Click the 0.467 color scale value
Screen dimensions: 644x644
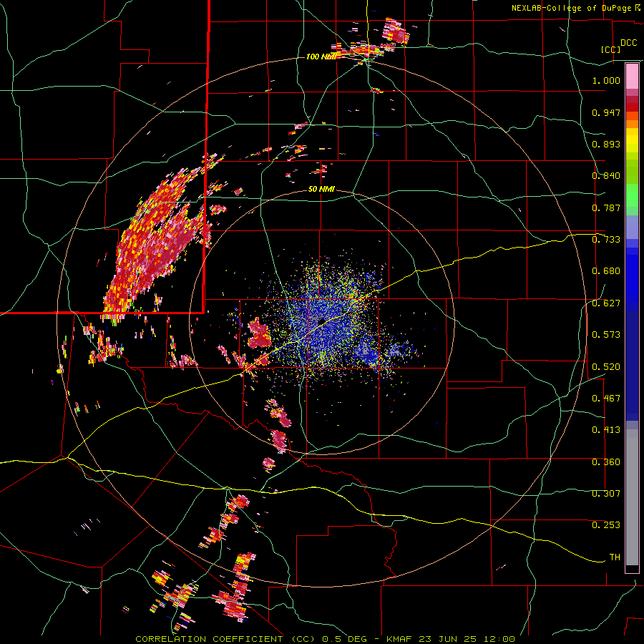click(606, 399)
